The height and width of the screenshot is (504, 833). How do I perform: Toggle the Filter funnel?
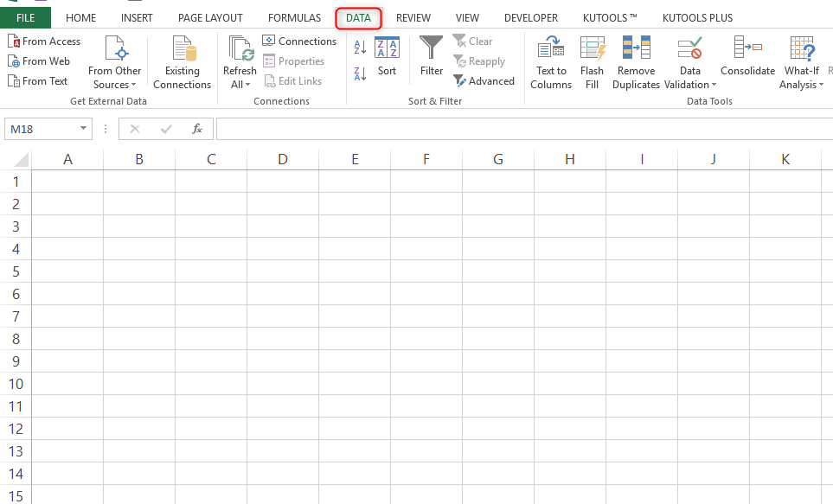click(431, 56)
